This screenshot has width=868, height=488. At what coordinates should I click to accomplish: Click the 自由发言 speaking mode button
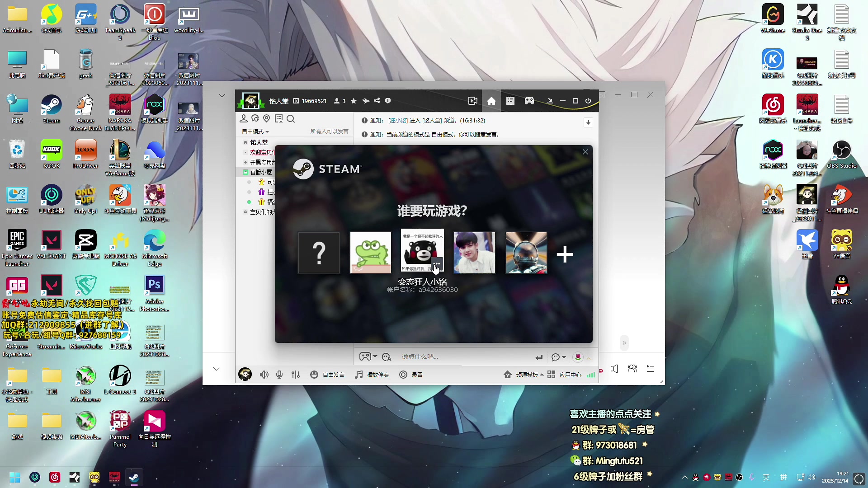click(x=327, y=375)
